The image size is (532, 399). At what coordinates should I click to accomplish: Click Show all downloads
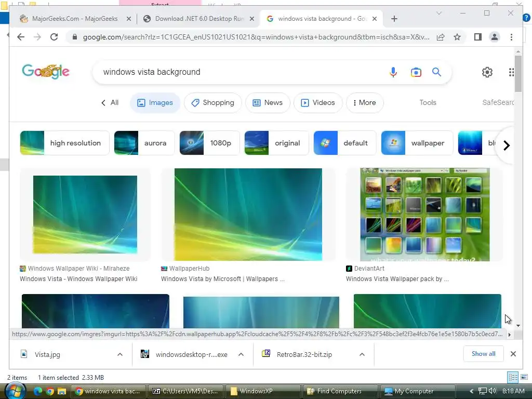pyautogui.click(x=483, y=353)
